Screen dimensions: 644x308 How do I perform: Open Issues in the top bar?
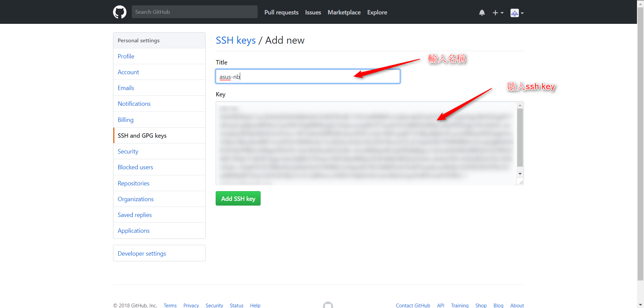tap(313, 12)
